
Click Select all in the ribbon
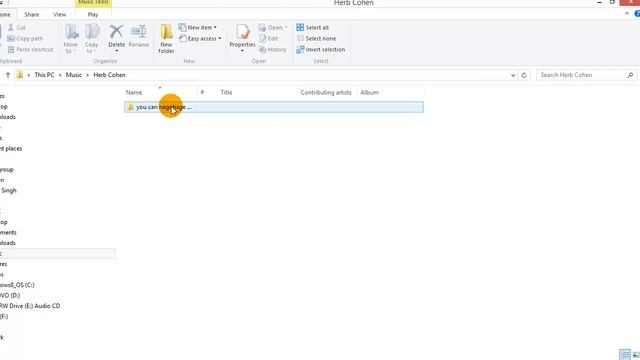tap(313, 27)
